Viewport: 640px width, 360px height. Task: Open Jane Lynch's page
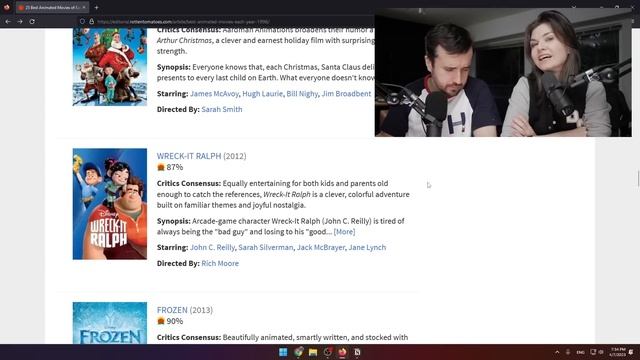[x=367, y=247]
